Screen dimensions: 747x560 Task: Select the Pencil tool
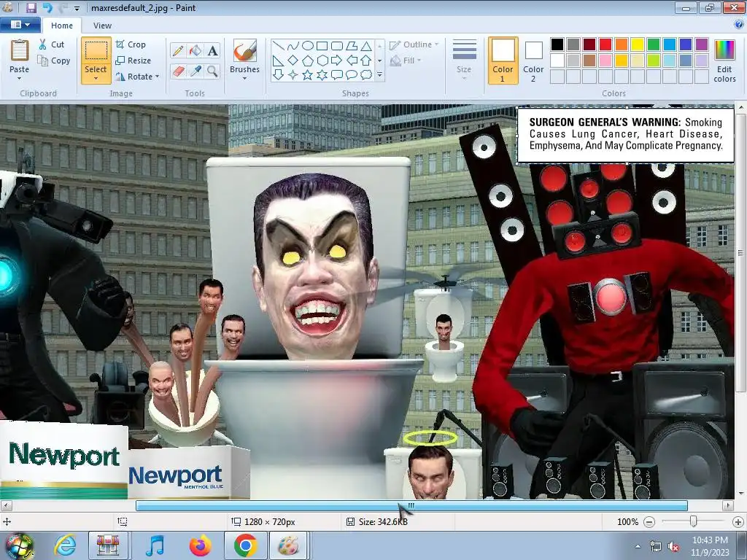pyautogui.click(x=178, y=50)
